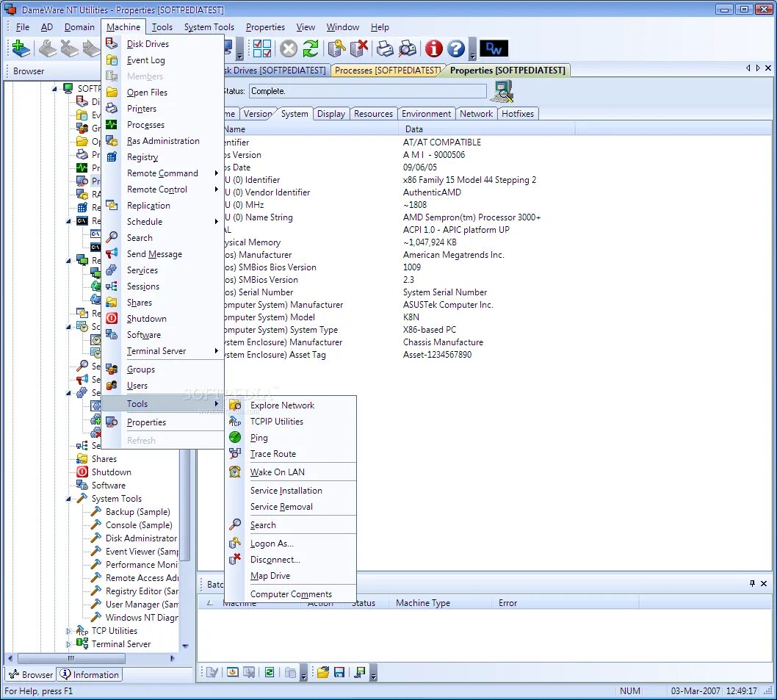
Task: Open Terminal Server submenu
Action: point(162,351)
